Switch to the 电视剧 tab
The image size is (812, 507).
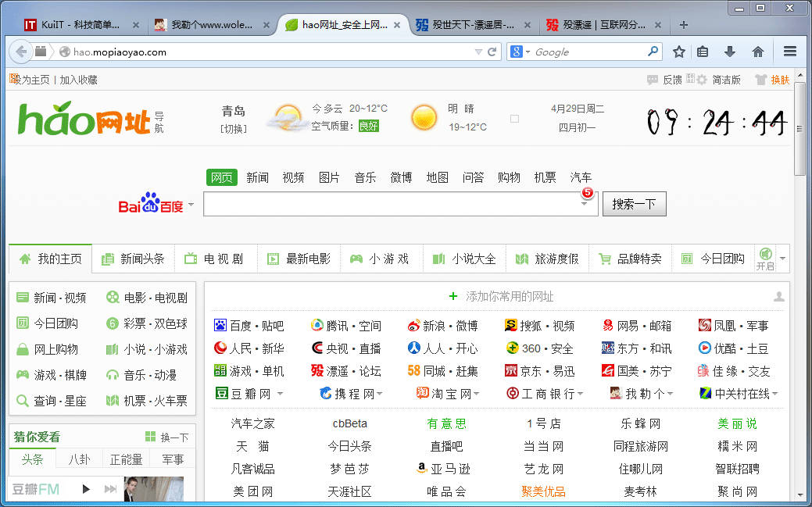(216, 259)
